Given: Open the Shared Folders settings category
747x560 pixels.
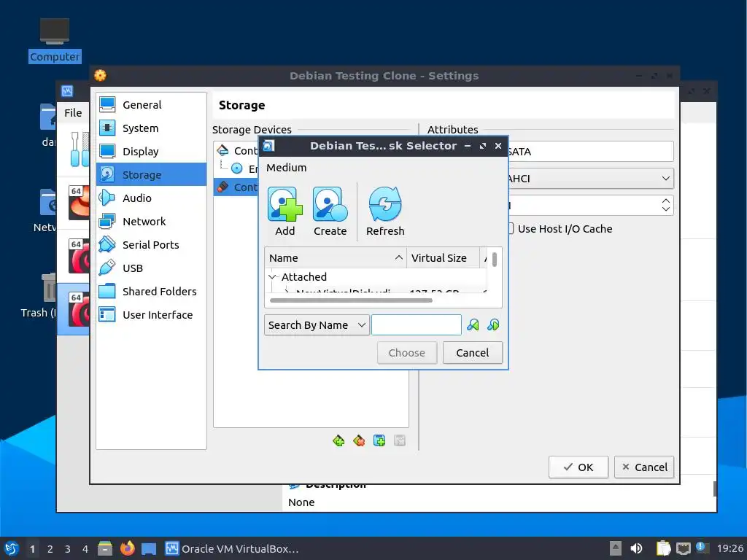Looking at the screenshot, I should [152, 292].
